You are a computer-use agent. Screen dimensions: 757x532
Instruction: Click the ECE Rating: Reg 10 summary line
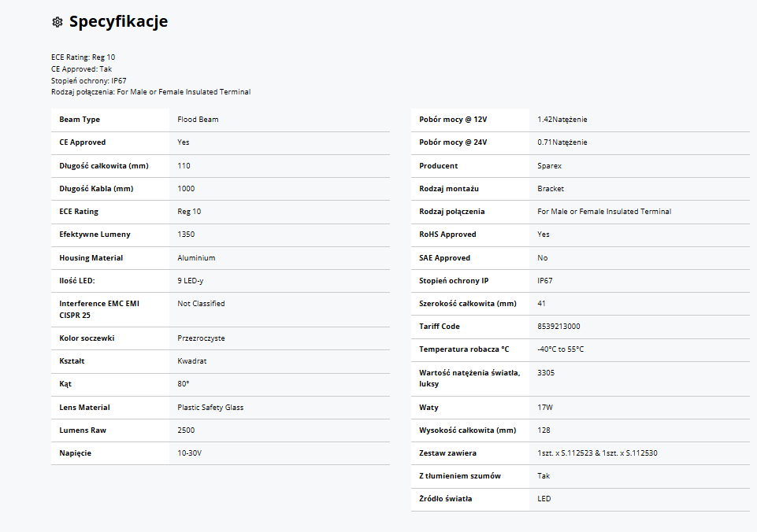pos(83,57)
